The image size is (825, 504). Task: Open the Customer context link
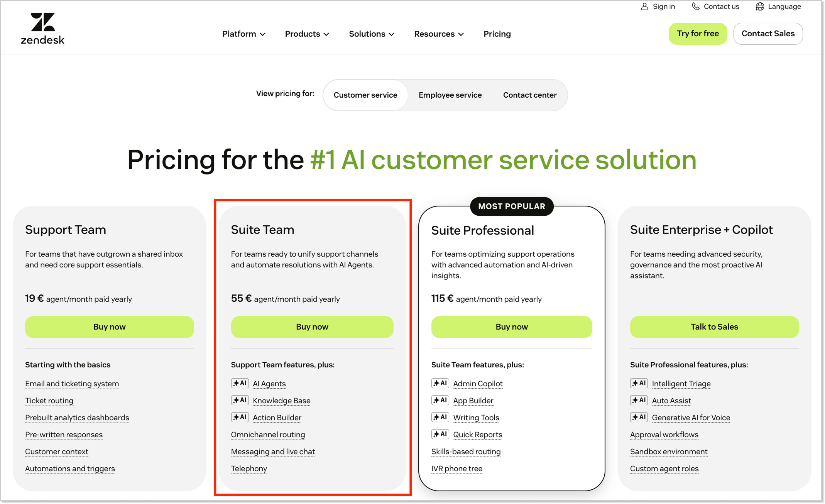pyautogui.click(x=56, y=452)
